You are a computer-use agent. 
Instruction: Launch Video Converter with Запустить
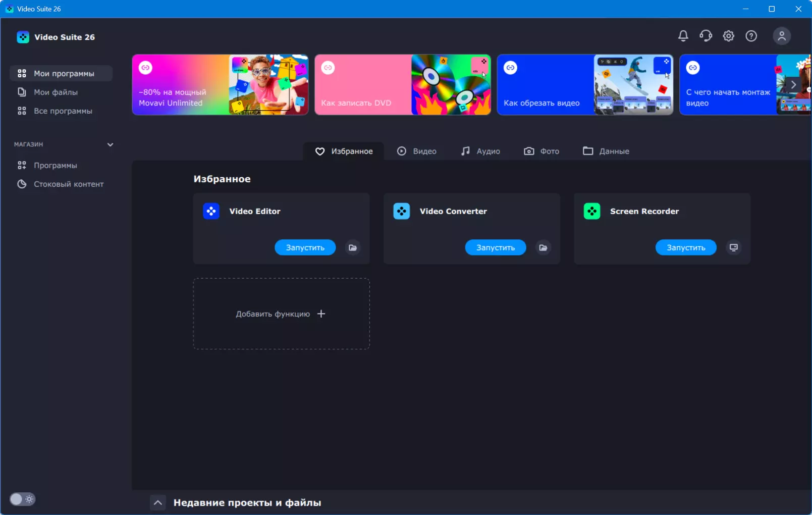(496, 247)
